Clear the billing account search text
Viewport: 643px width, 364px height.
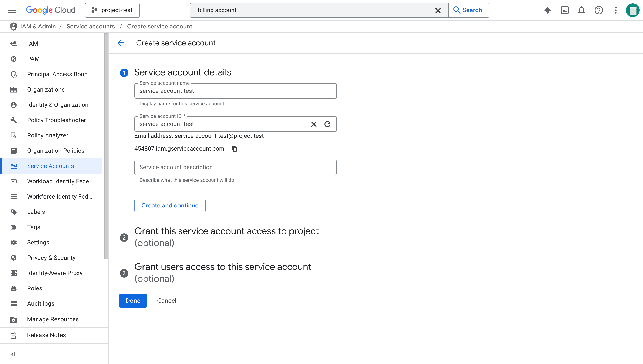[438, 10]
